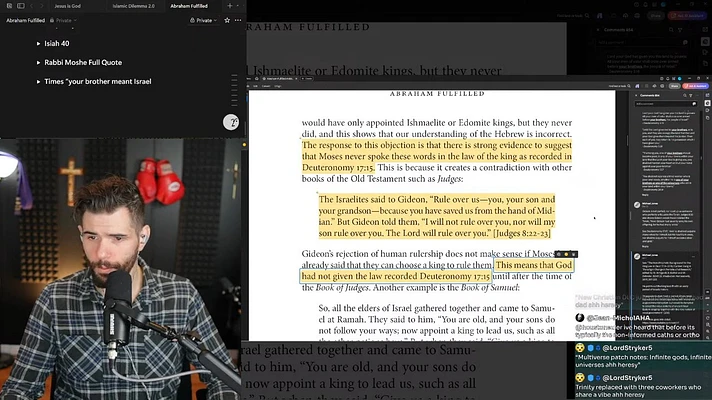Open the Notion page three-dots menu

[238, 20]
